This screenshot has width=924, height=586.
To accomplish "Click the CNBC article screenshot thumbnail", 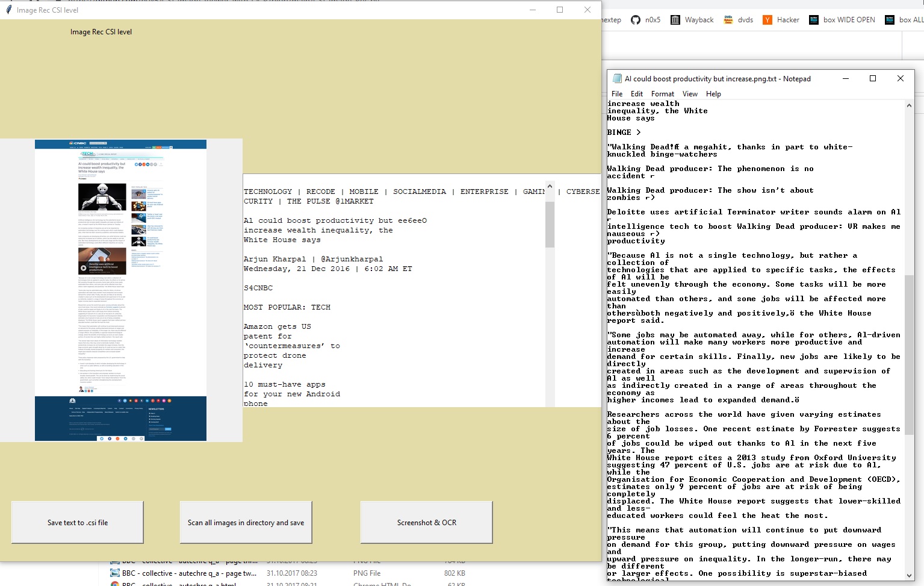I will click(x=120, y=290).
